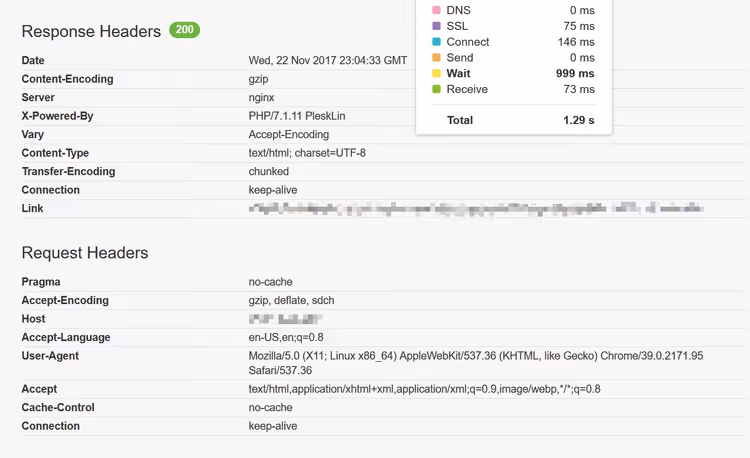Select the response 'keep-alive' value
The image size is (750, 458).
click(x=273, y=190)
